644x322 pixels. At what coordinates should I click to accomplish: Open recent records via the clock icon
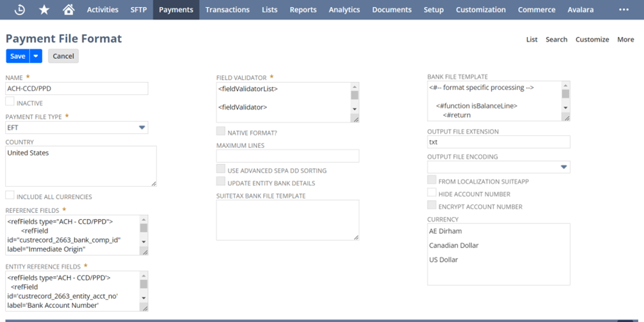(19, 9)
